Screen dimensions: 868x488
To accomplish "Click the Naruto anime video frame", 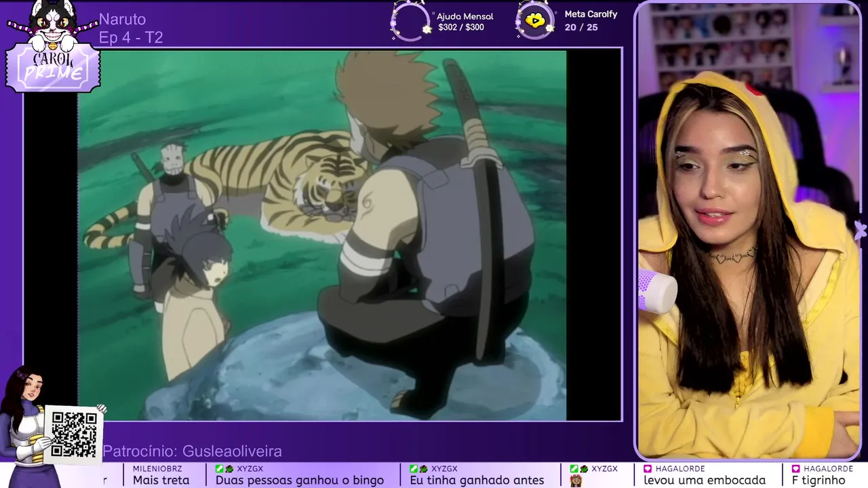I will pos(322,235).
